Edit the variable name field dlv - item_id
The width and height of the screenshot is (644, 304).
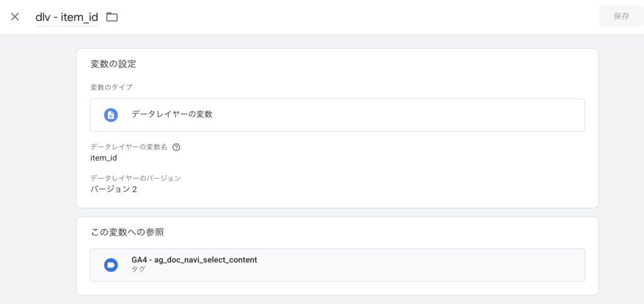coord(66,17)
